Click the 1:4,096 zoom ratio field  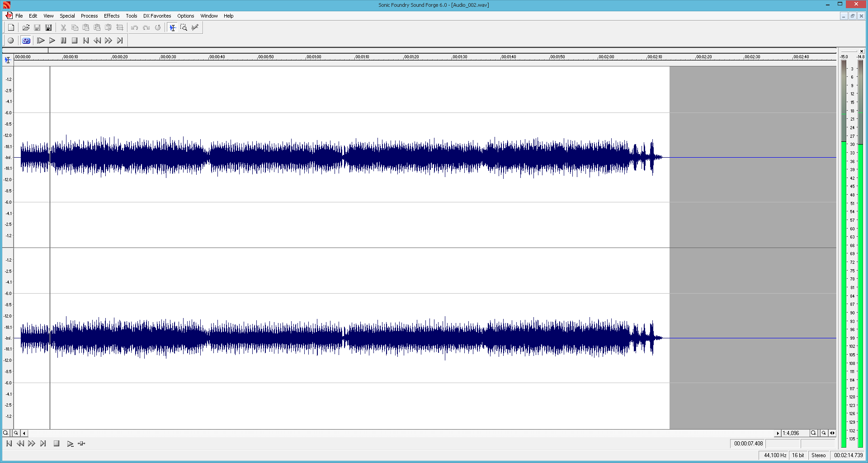(x=795, y=433)
